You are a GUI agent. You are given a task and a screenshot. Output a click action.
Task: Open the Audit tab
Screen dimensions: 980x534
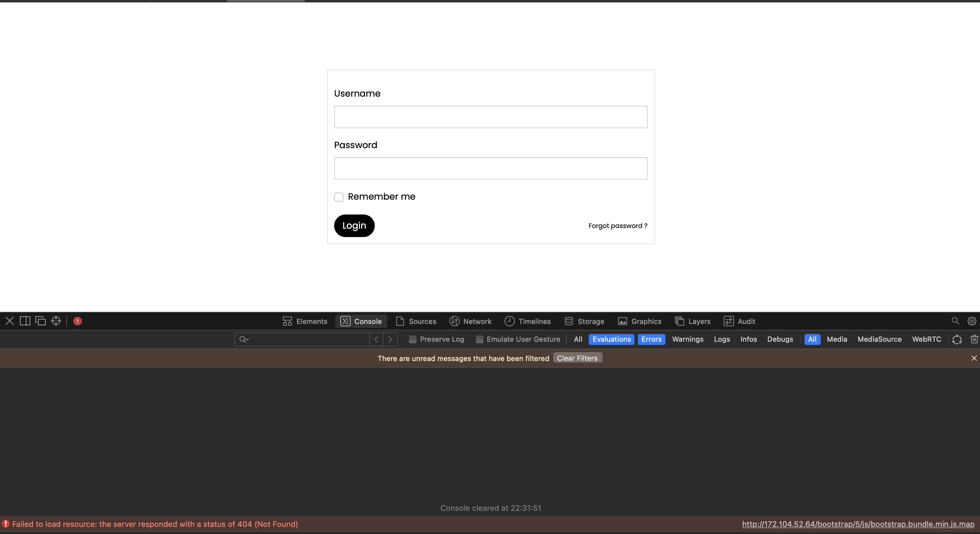click(x=739, y=321)
